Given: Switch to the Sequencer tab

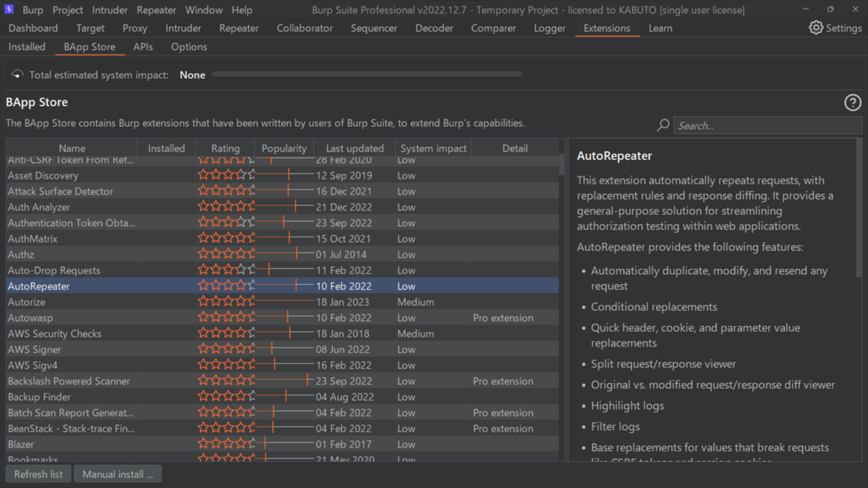Looking at the screenshot, I should click(x=374, y=27).
